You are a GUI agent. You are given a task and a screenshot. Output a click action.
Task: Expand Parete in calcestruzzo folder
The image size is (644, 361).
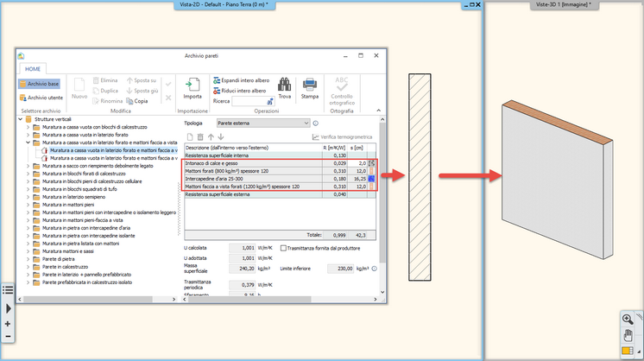pos(28,267)
